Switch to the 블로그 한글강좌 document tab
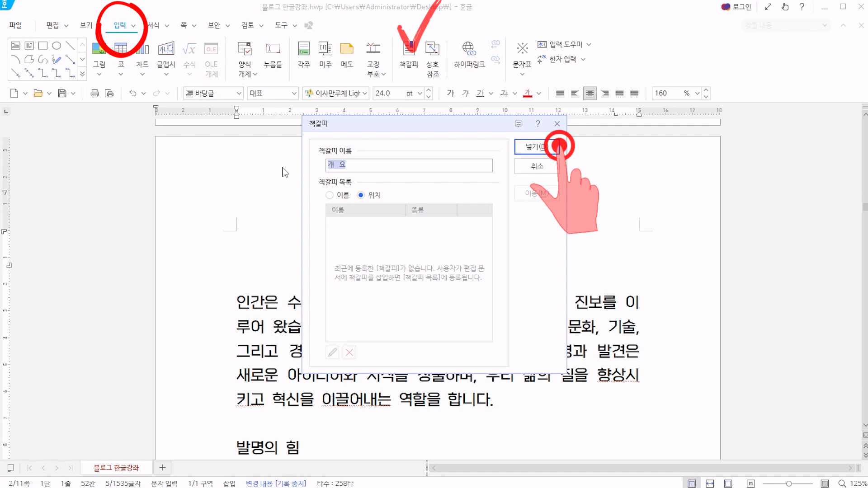The height and width of the screenshot is (488, 868). (116, 468)
